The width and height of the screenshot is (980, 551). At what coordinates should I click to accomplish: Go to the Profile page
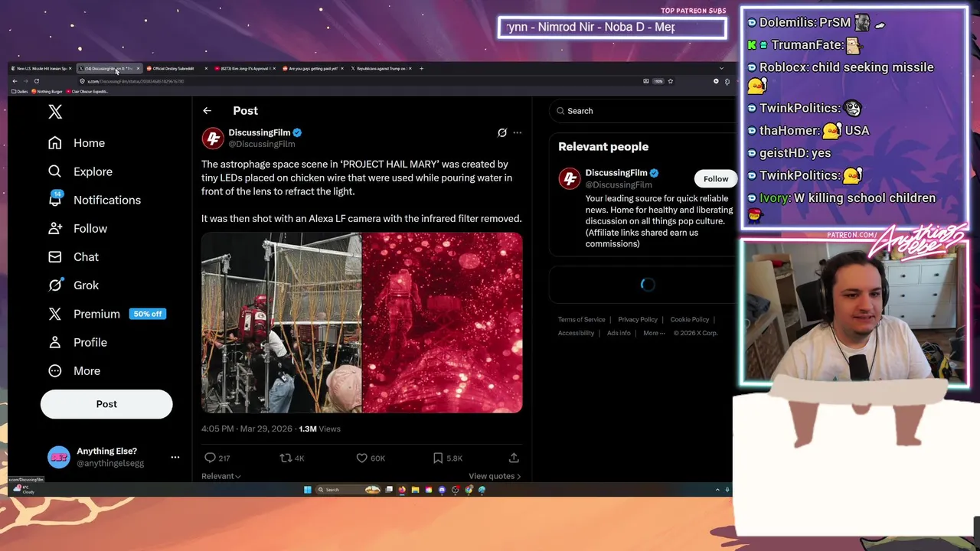[x=77, y=342]
